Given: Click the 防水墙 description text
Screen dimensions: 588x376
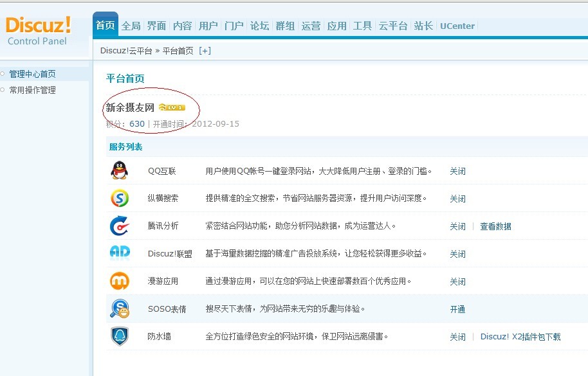Looking at the screenshot, I should (297, 336).
